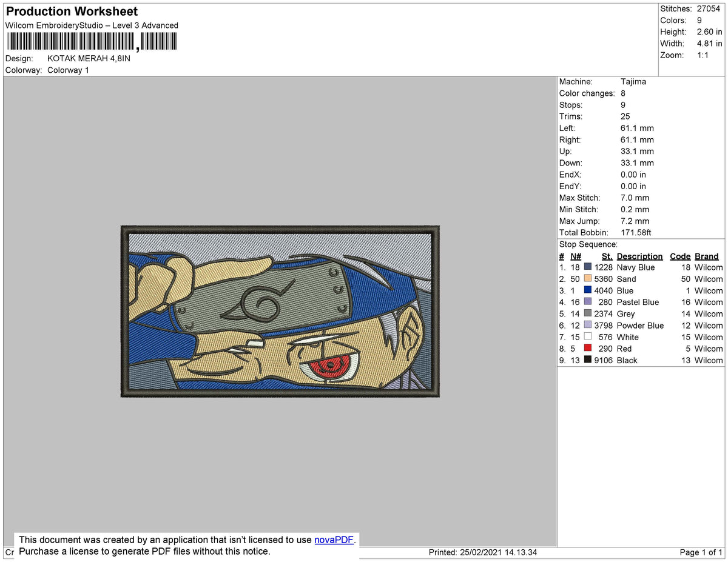Select the White thread swatch
728x562 pixels.
pos(587,336)
